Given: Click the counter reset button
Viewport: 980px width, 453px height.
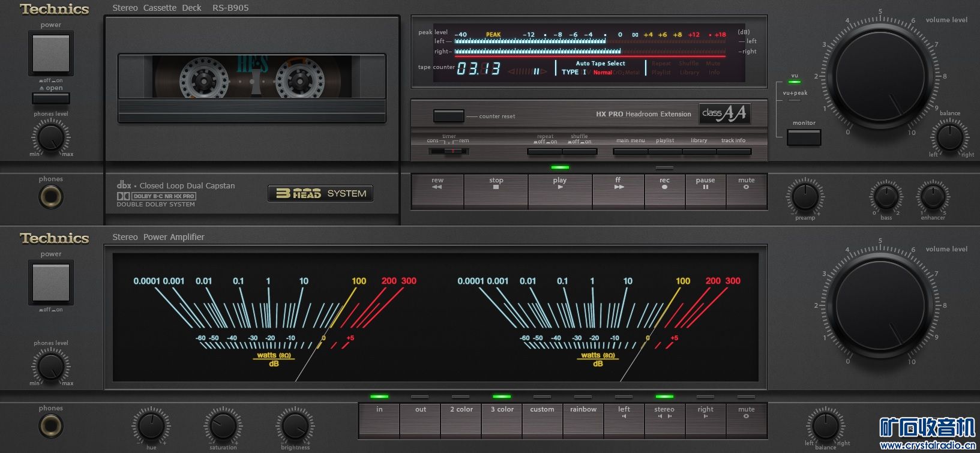Looking at the screenshot, I should click(449, 116).
